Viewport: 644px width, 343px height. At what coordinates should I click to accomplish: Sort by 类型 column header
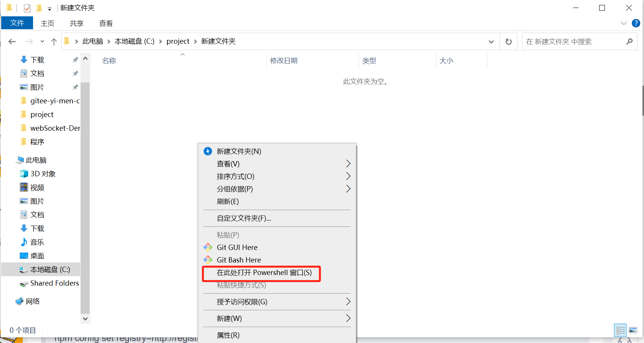369,61
